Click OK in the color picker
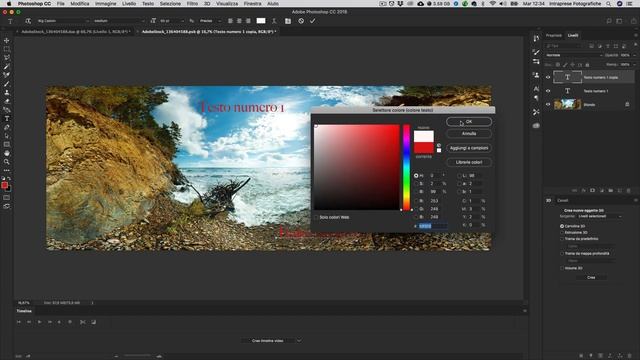 (x=469, y=122)
